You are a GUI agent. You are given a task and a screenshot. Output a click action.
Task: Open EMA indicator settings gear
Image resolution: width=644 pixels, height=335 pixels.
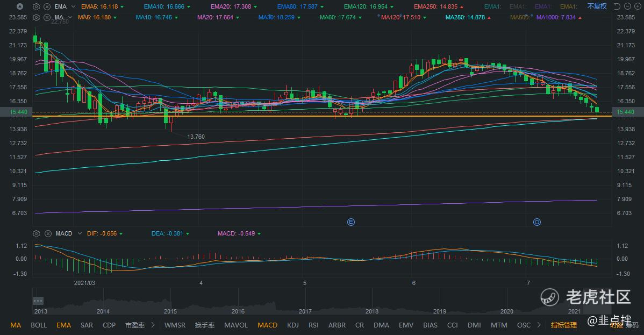[x=36, y=6]
